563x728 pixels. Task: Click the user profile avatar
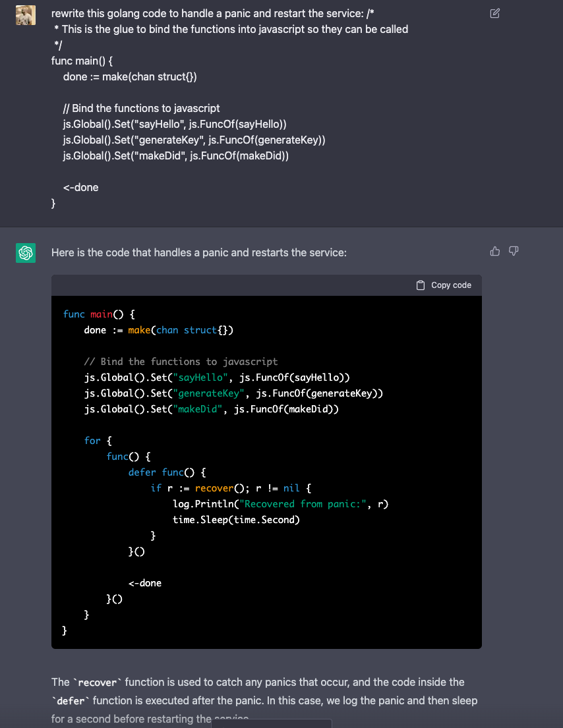26,15
